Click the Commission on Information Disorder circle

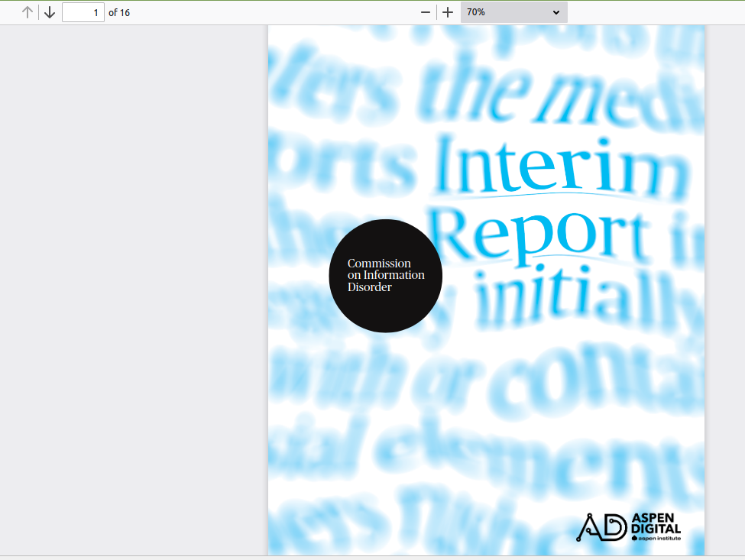385,276
